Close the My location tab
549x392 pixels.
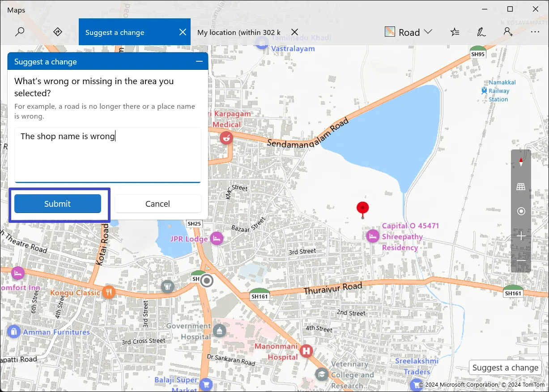pos(294,32)
